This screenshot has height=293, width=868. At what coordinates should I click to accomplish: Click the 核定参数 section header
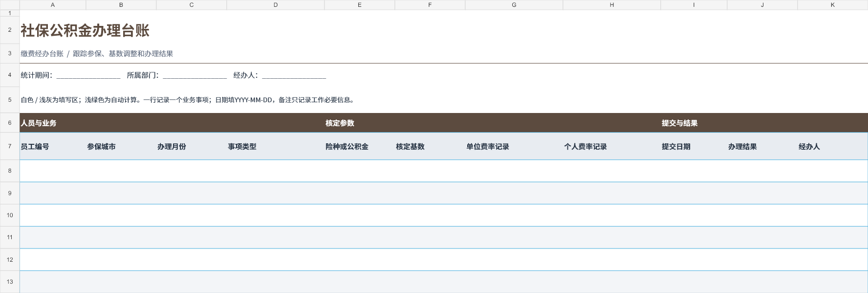coord(340,123)
